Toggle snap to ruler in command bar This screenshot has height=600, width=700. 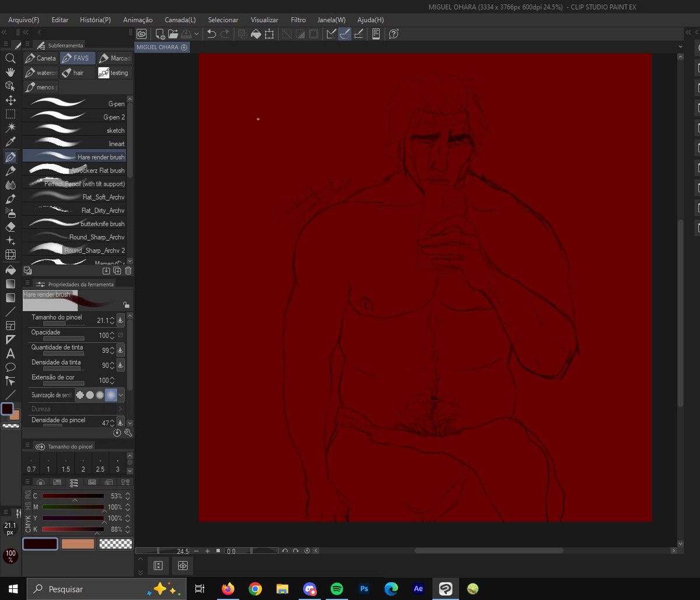(331, 34)
